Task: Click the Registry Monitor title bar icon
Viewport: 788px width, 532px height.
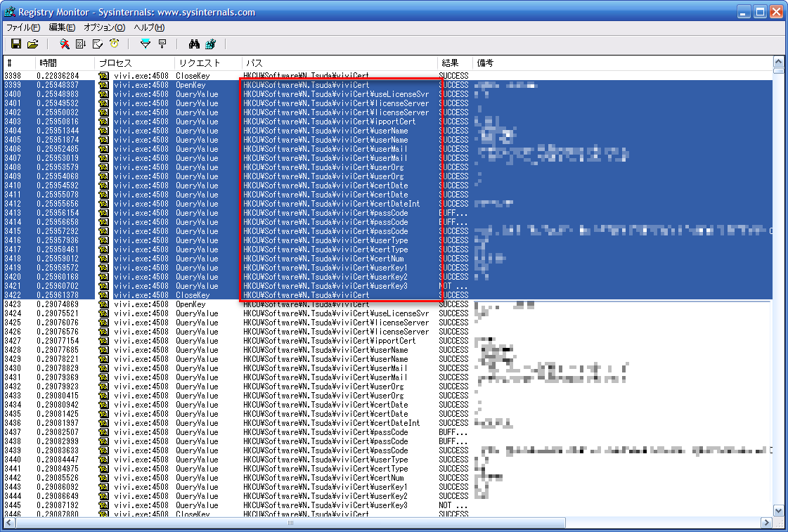Action: (x=10, y=12)
